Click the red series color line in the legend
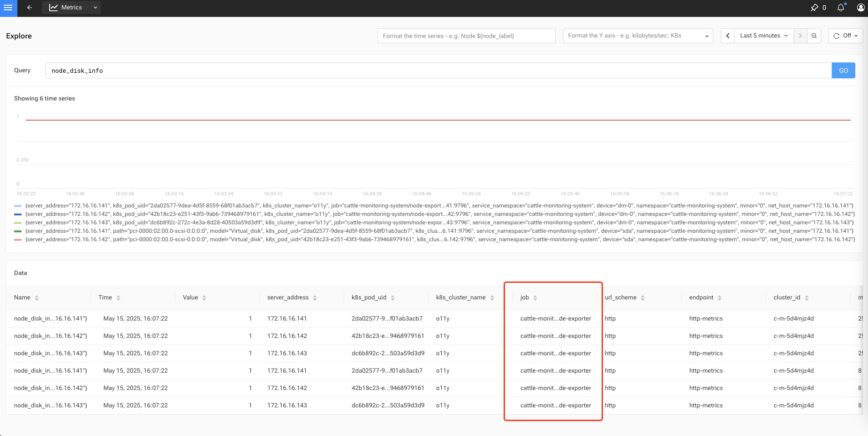 point(19,239)
